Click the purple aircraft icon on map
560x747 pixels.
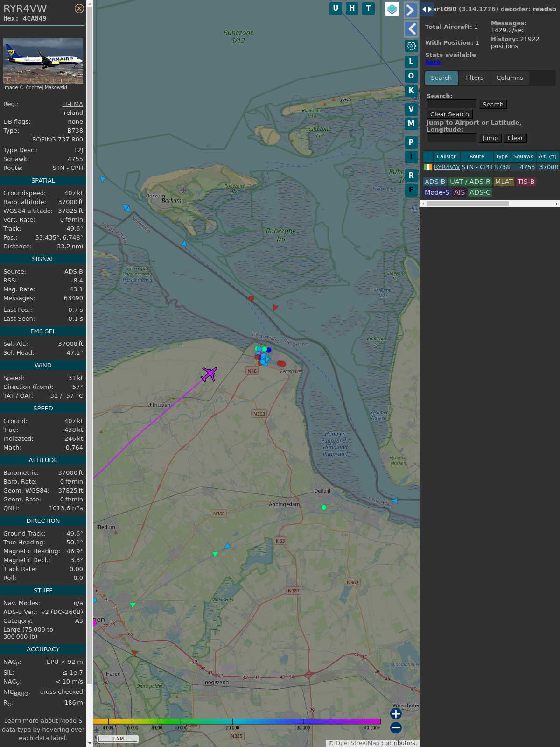coord(209,374)
